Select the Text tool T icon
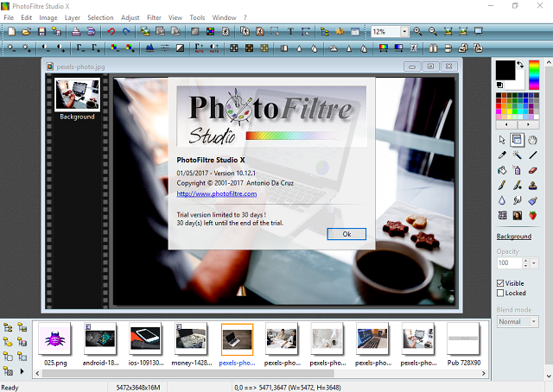 290,32
